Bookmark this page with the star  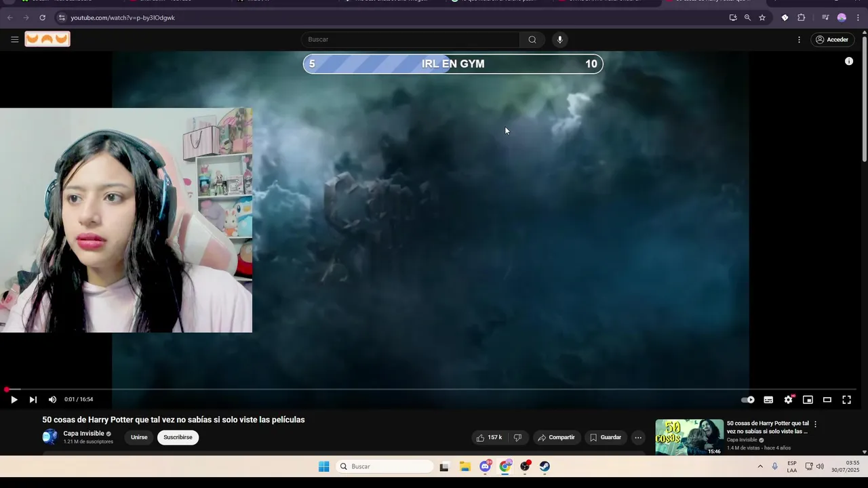(x=762, y=18)
